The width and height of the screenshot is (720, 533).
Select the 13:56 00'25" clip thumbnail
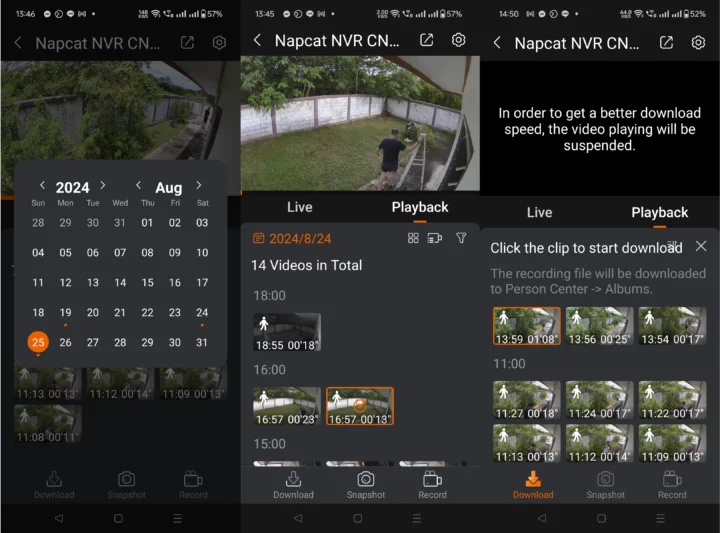pyautogui.click(x=599, y=326)
